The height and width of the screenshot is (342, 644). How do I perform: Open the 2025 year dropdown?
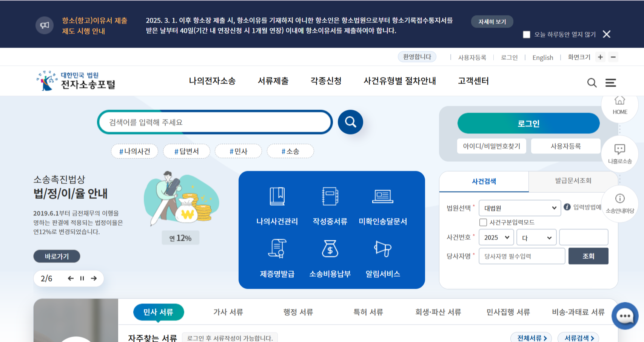[x=496, y=237]
